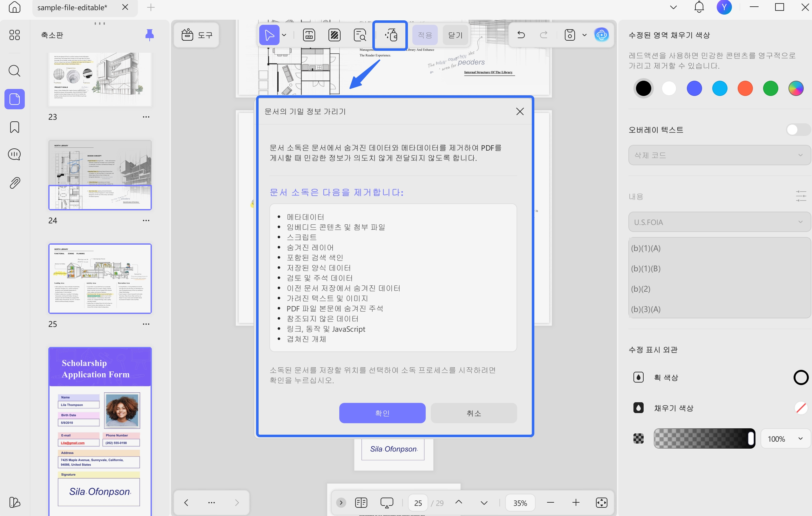
Task: Expand the cursor tool dropdown arrow
Action: click(284, 35)
